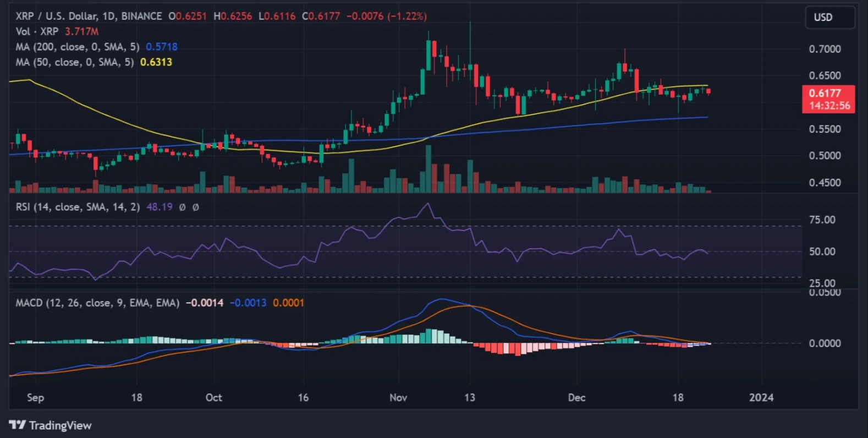Click the second ø symbol after RSI
The height and width of the screenshot is (438, 868).
[x=195, y=207]
